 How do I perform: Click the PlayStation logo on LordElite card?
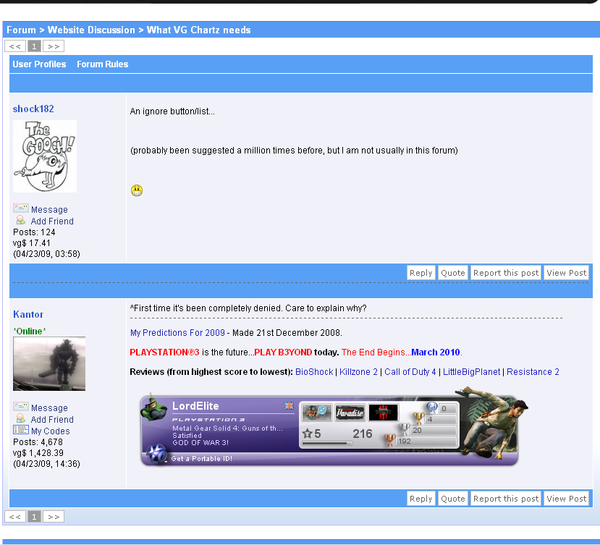pos(156,453)
